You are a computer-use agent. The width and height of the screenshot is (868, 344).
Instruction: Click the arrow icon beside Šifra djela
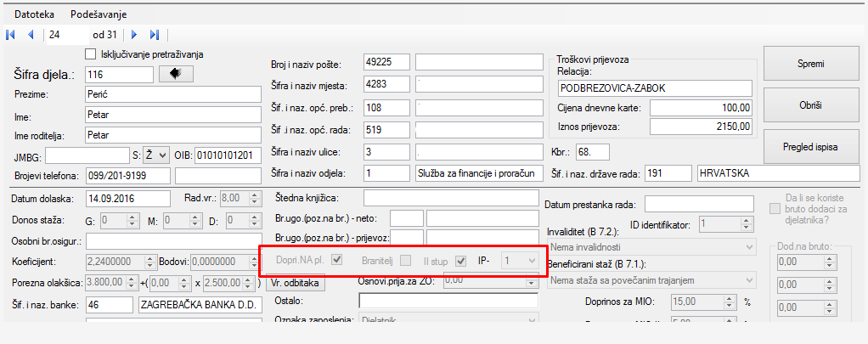click(176, 74)
